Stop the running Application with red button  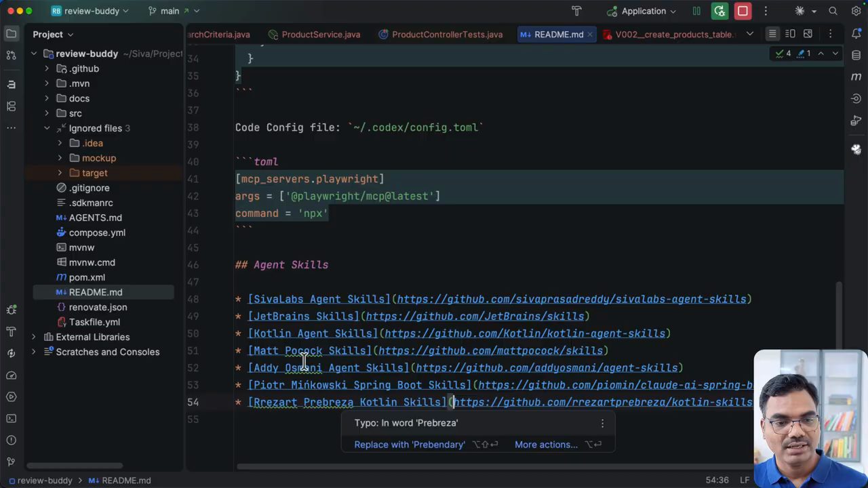tap(743, 11)
